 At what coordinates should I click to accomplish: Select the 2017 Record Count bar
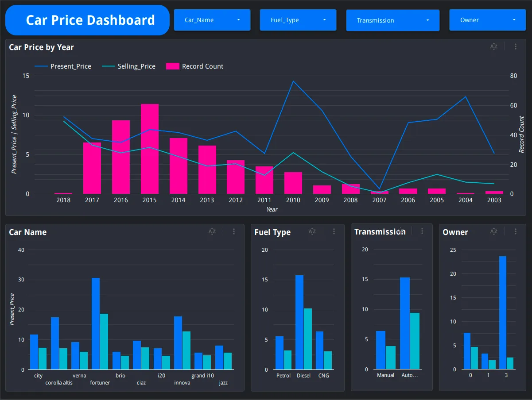[x=92, y=168]
